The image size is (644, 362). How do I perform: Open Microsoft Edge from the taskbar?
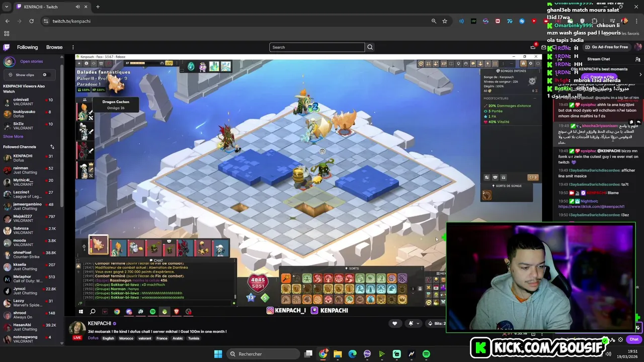tap(352, 354)
